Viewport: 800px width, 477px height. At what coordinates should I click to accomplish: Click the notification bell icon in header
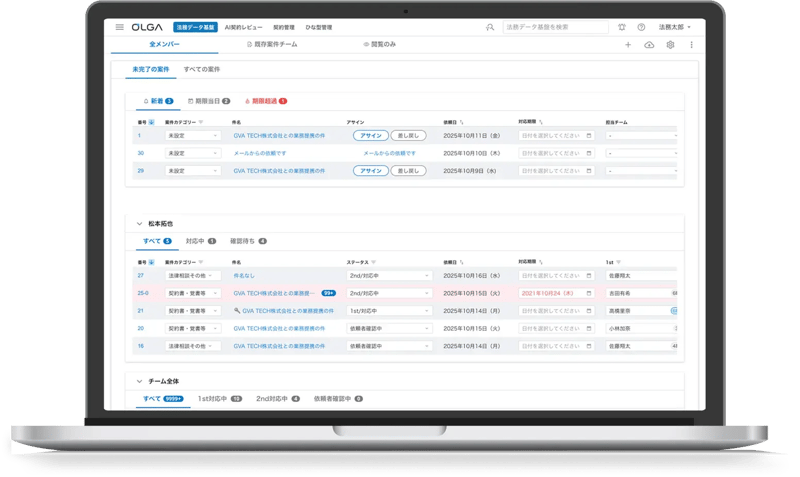coord(622,27)
